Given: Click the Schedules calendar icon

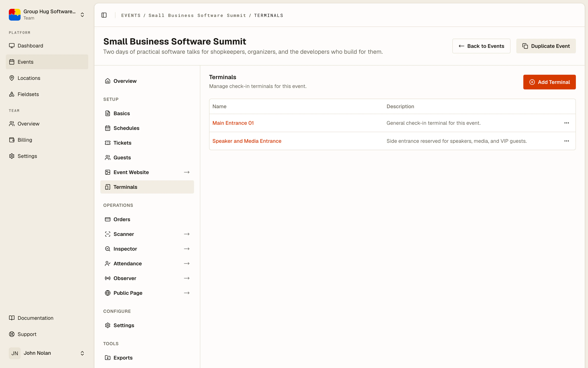Looking at the screenshot, I should [x=108, y=128].
